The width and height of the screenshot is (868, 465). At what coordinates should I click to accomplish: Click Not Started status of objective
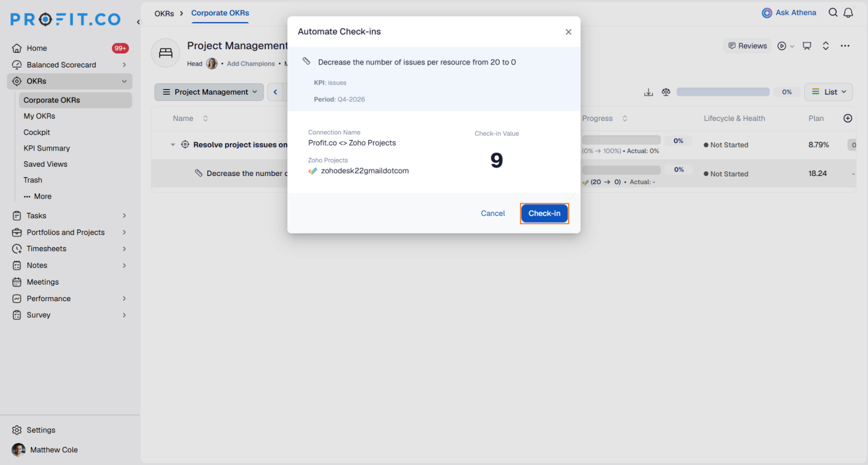(726, 145)
